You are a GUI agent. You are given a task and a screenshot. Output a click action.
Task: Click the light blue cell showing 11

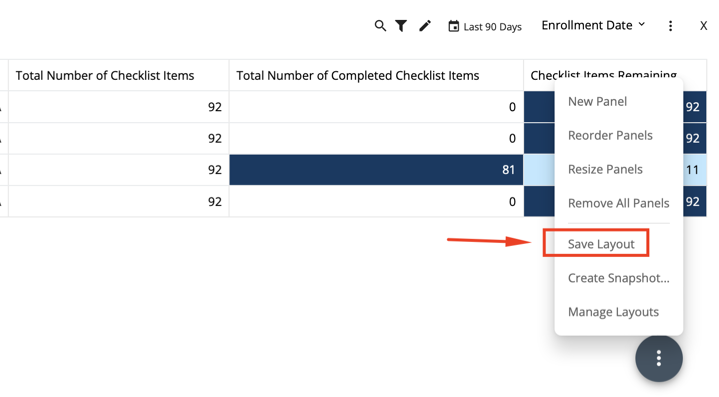click(694, 170)
